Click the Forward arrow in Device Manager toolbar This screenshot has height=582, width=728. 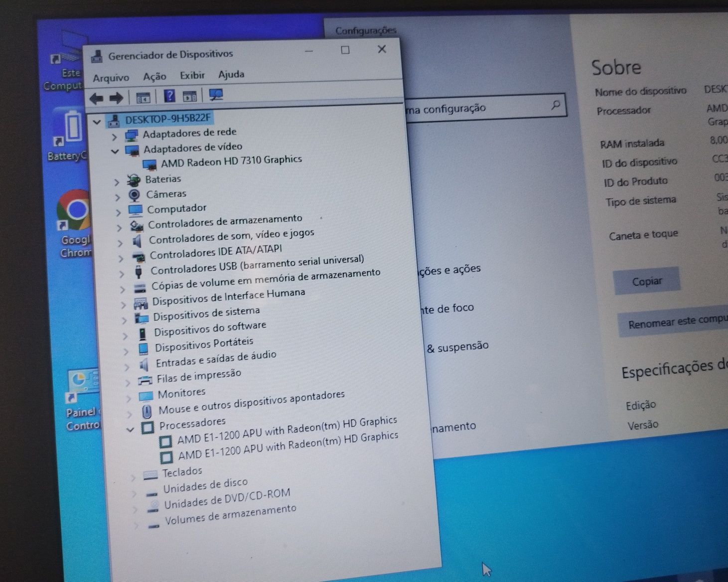click(x=116, y=98)
